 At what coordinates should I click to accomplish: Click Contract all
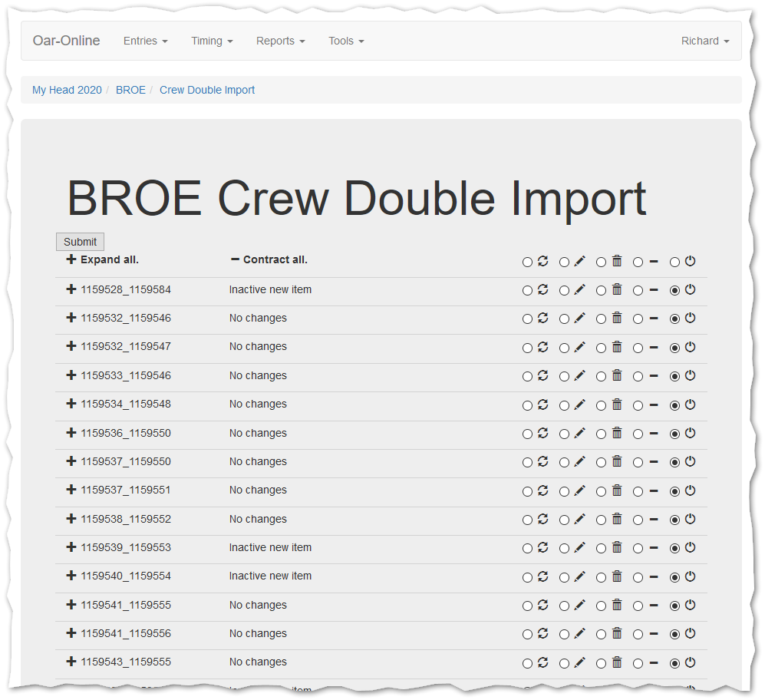pyautogui.click(x=269, y=259)
